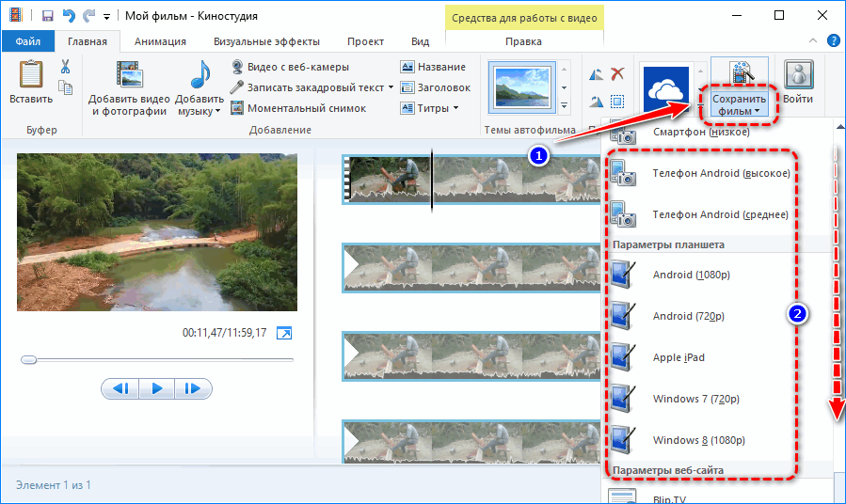
Task: Click the Snapshot (Моментальный снимок) icon
Action: (x=237, y=108)
